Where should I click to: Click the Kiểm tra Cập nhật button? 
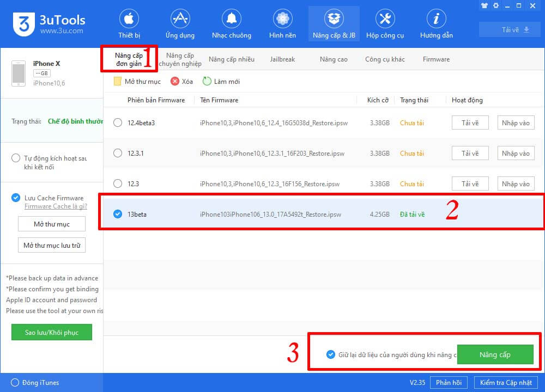506,382
